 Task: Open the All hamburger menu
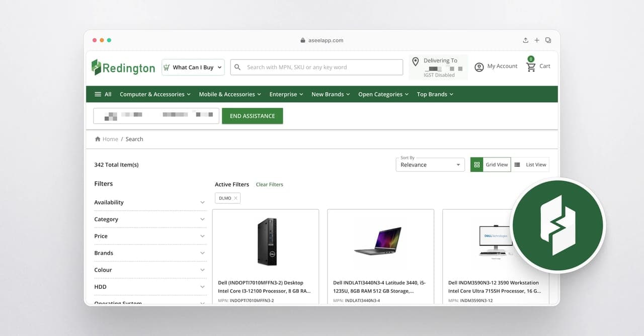tap(103, 94)
